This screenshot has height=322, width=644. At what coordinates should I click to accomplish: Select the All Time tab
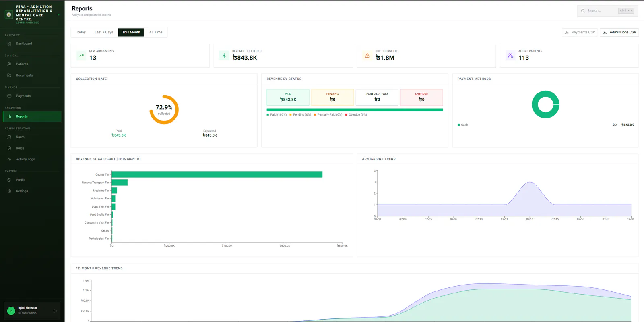click(x=156, y=32)
